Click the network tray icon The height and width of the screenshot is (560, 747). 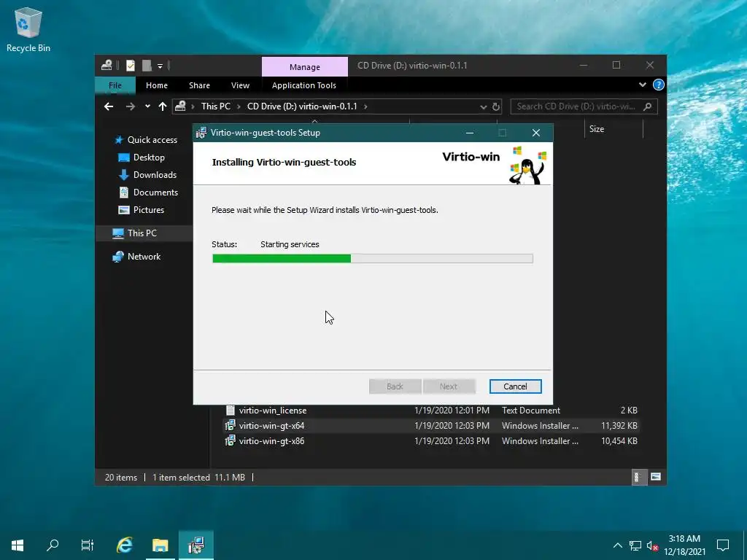point(635,545)
